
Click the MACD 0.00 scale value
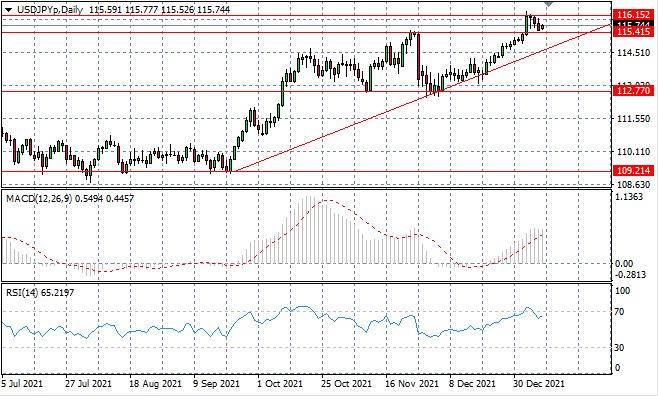point(624,264)
